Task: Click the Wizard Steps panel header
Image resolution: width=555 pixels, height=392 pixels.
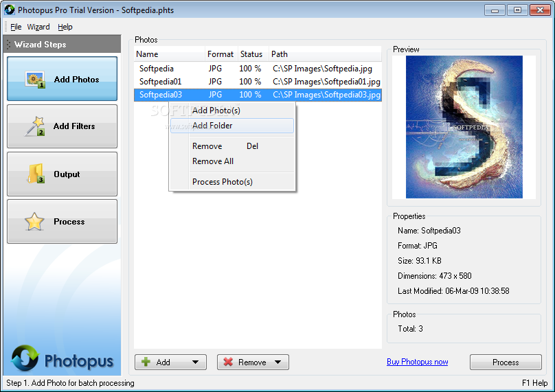Action: pos(62,44)
